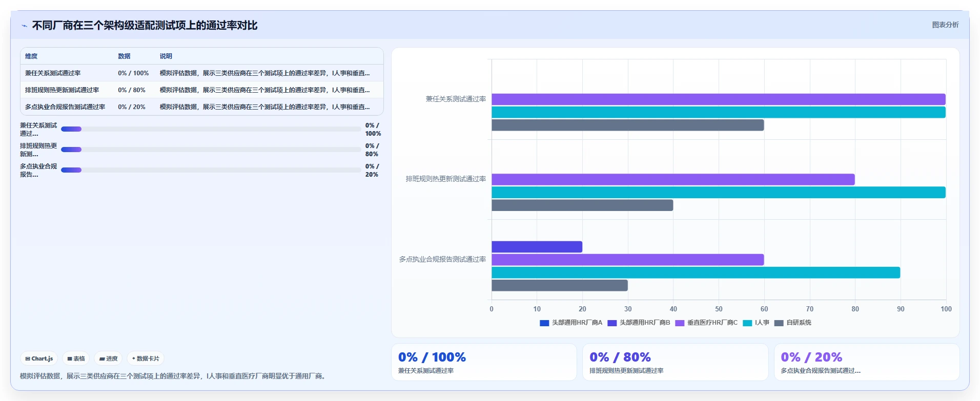Image resolution: width=980 pixels, height=401 pixels.
Task: Click the chart icon beside the panel title
Action: coord(24,26)
